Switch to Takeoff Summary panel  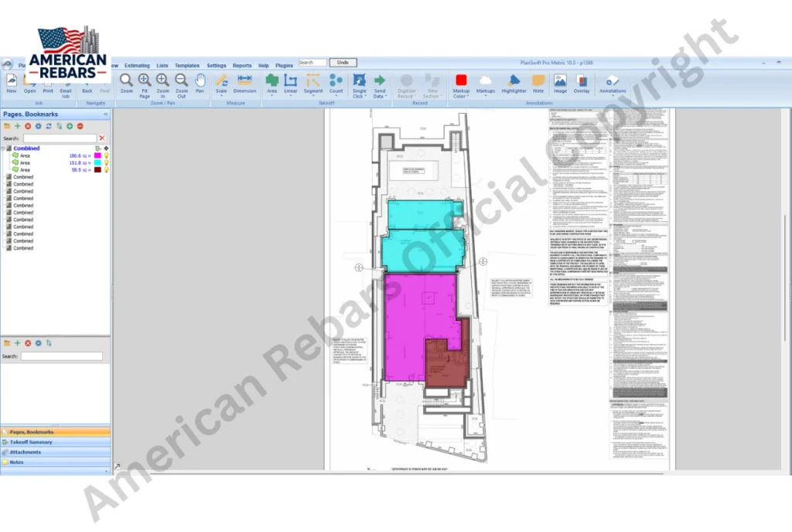31,442
